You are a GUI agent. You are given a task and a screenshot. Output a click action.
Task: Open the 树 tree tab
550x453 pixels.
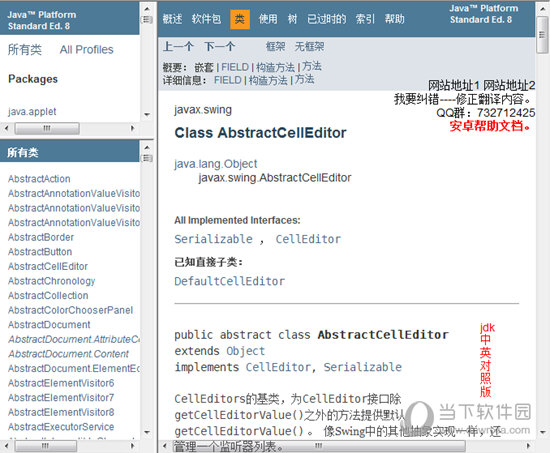click(x=292, y=19)
